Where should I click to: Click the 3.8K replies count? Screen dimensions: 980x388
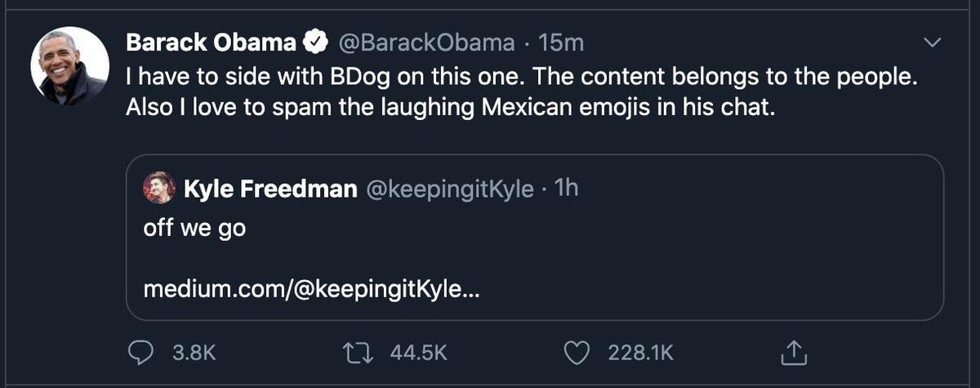(x=195, y=353)
